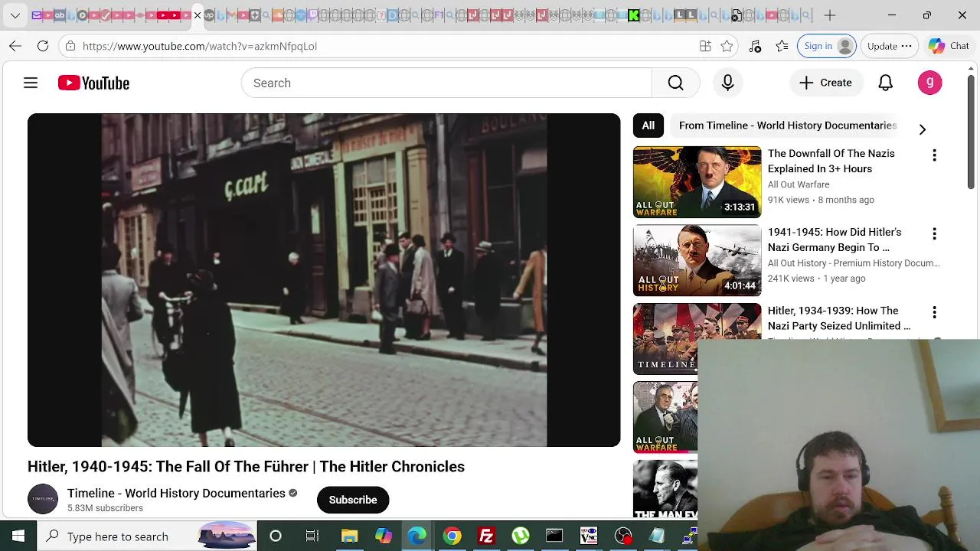This screenshot has width=980, height=551.
Task: Open options for The Downfall Of The Nazis video
Action: pos(934,155)
